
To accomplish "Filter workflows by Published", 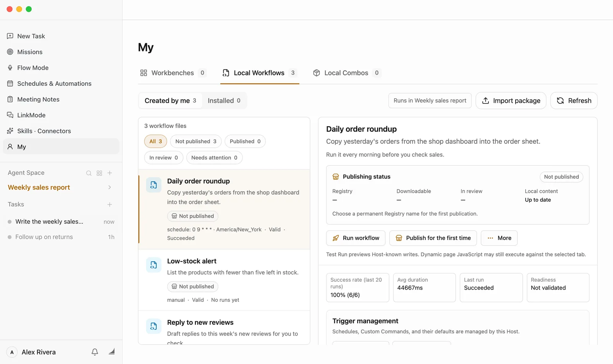I will pyautogui.click(x=245, y=141).
